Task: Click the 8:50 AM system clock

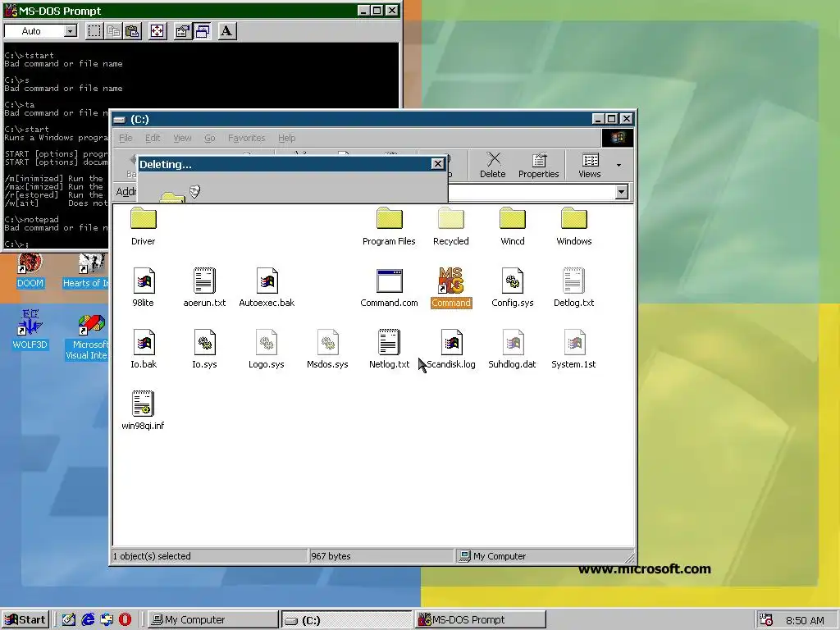Action: click(805, 620)
